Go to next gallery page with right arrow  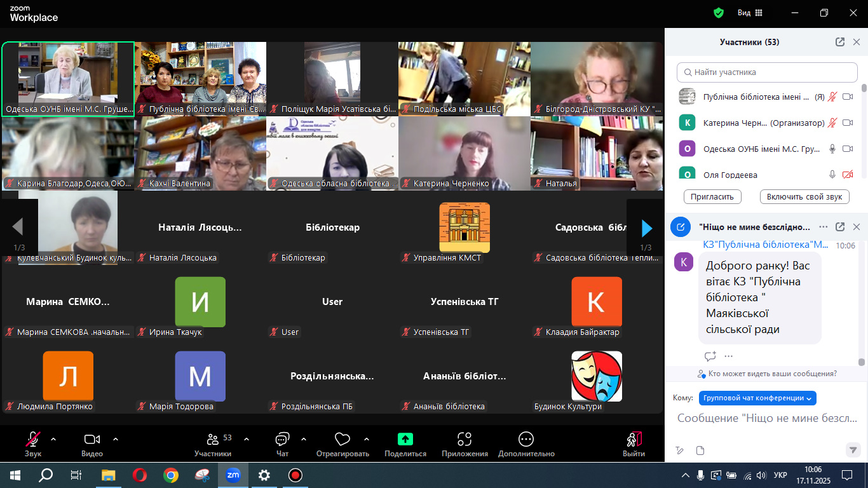(646, 227)
